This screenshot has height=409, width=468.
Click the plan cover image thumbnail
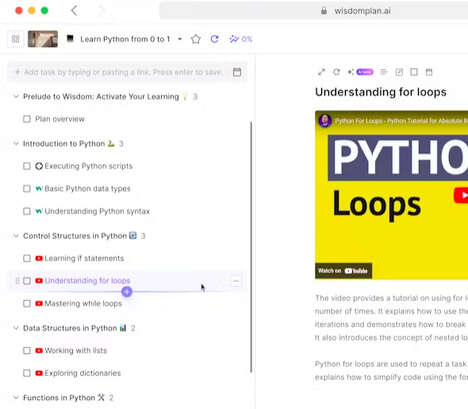point(43,39)
